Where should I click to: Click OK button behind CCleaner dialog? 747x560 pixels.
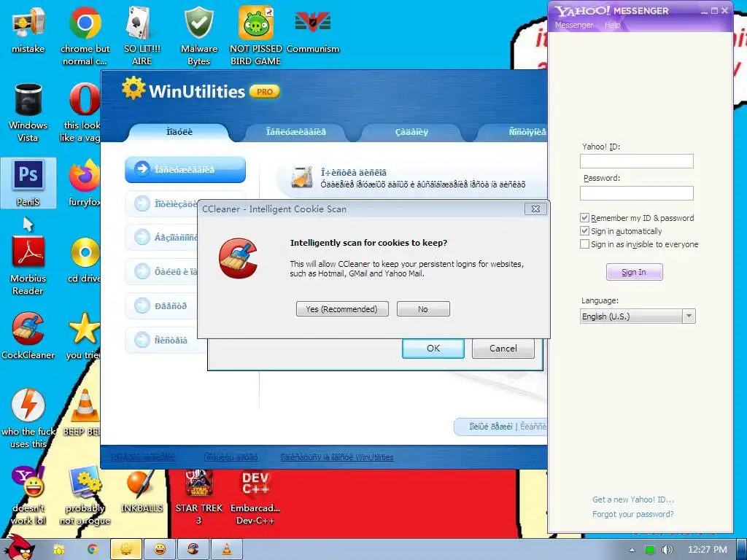click(x=433, y=348)
